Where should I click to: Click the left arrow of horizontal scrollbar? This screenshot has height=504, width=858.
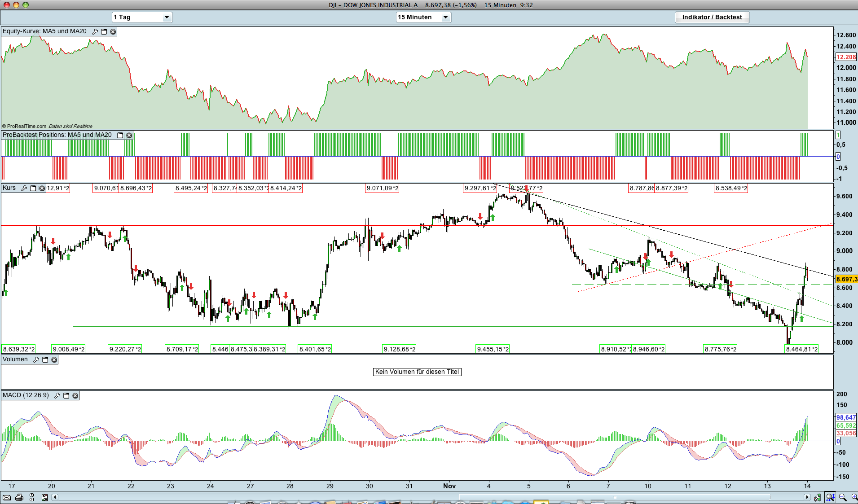point(55,497)
